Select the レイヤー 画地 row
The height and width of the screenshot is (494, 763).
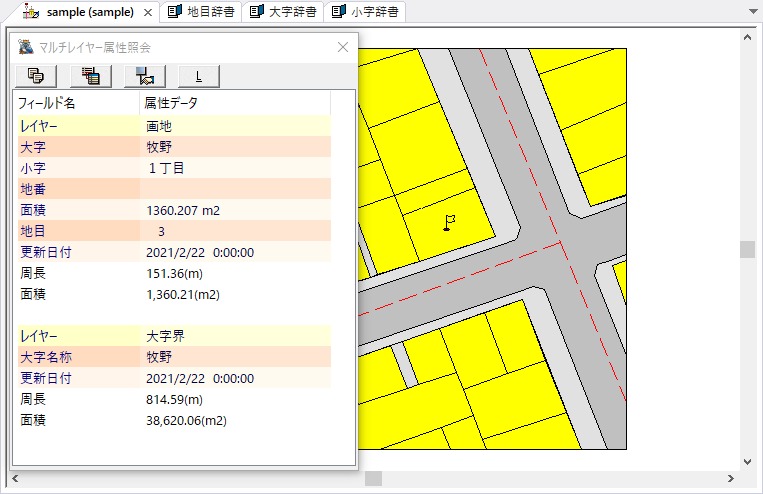point(174,126)
